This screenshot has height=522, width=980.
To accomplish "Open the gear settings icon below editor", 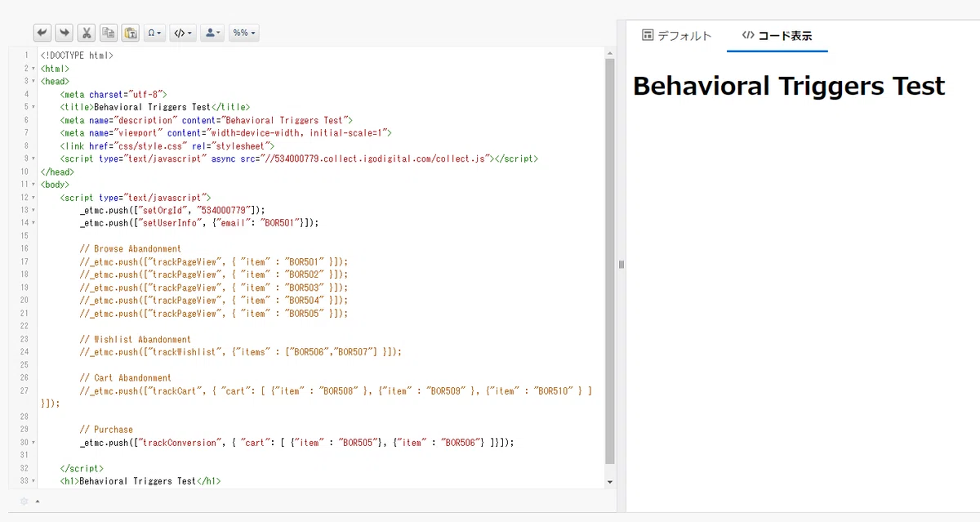I will 24,501.
